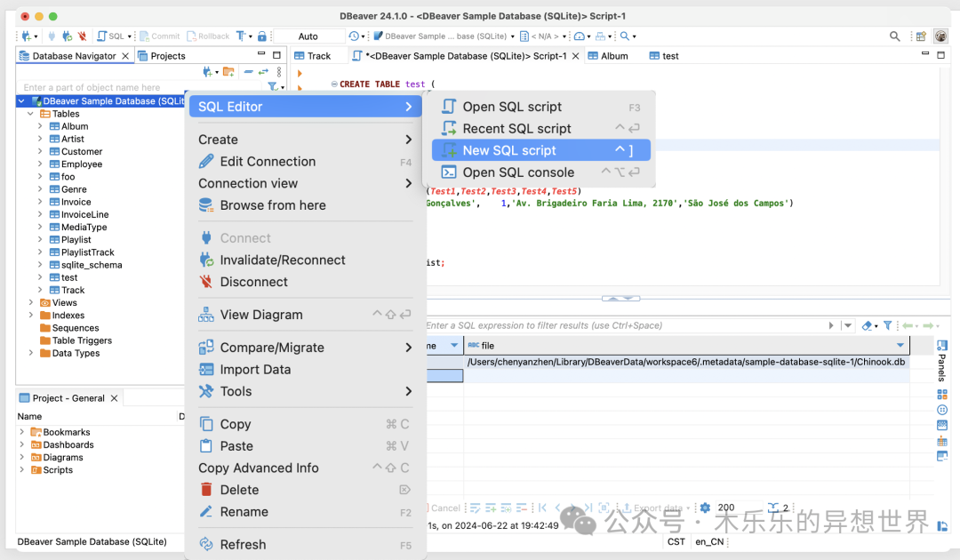Viewport: 960px width, 560px height.
Task: Choose New SQL script from submenu
Action: click(540, 150)
